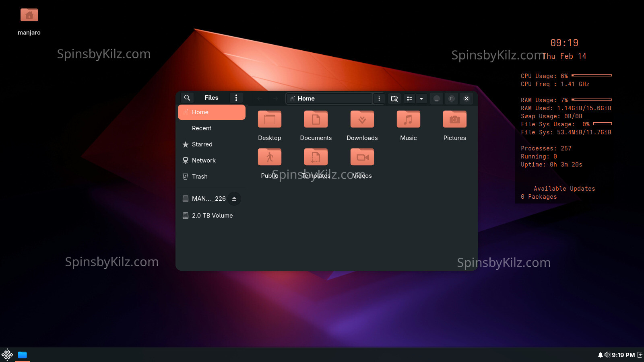Eject the MAN..._226 drive

pyautogui.click(x=234, y=199)
